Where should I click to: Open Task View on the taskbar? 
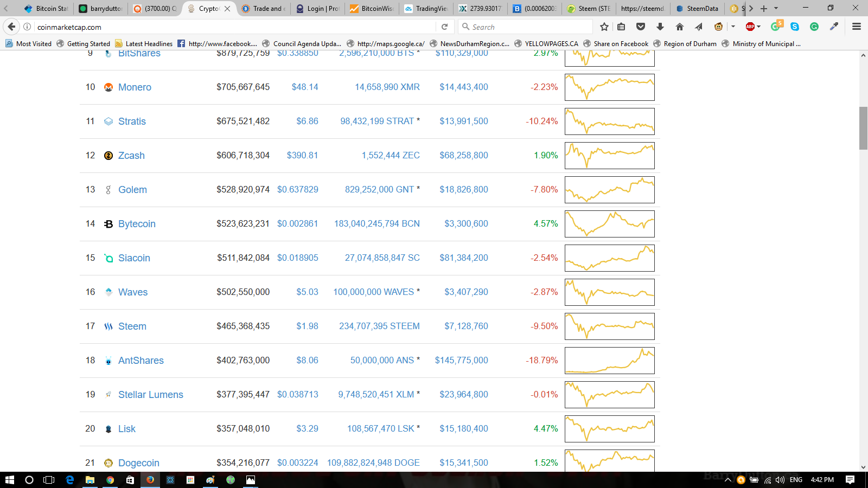49,480
